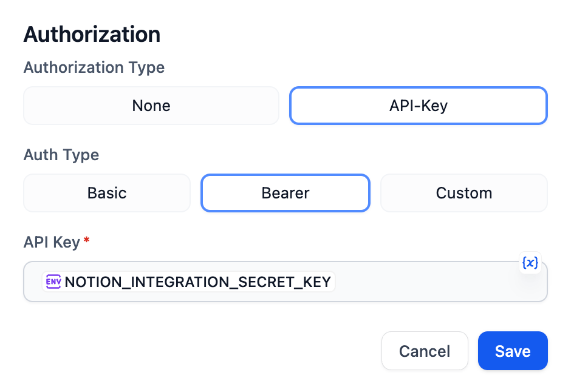
Task: Click the Auth Type label
Action: 61,155
